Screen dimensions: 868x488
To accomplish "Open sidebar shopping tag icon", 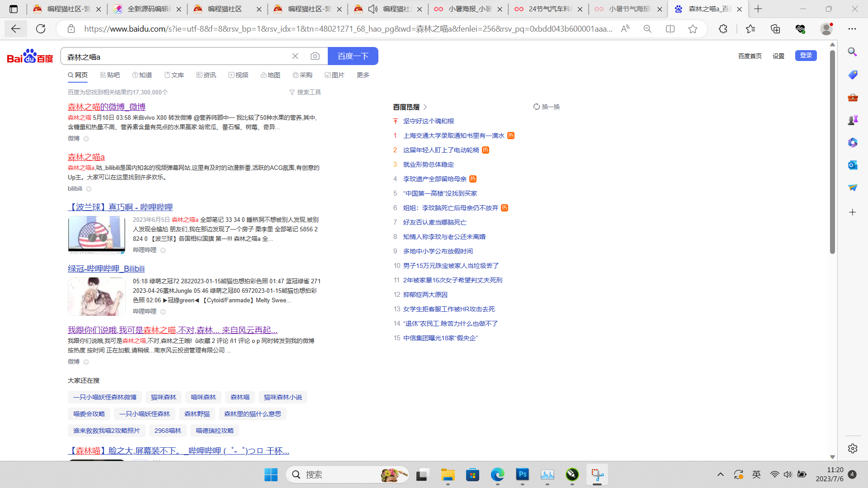I will click(x=853, y=75).
